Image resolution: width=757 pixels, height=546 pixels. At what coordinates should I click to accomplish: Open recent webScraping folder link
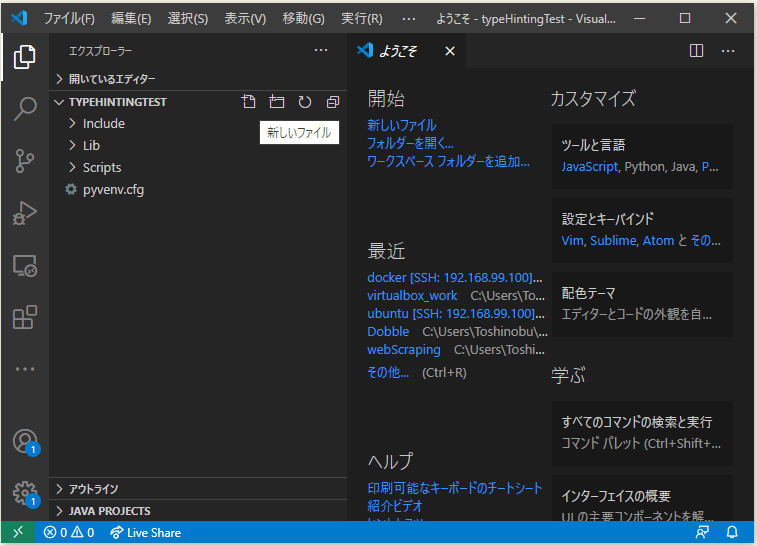point(404,350)
